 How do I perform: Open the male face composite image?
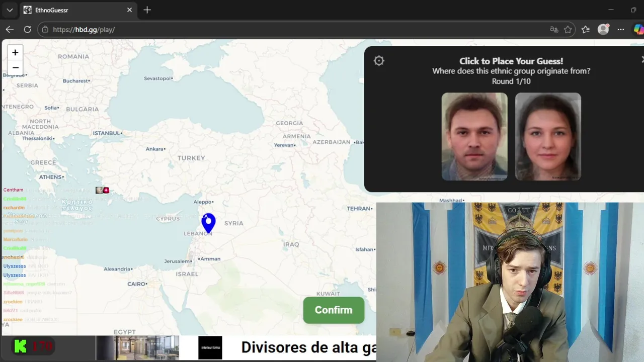[474, 136]
